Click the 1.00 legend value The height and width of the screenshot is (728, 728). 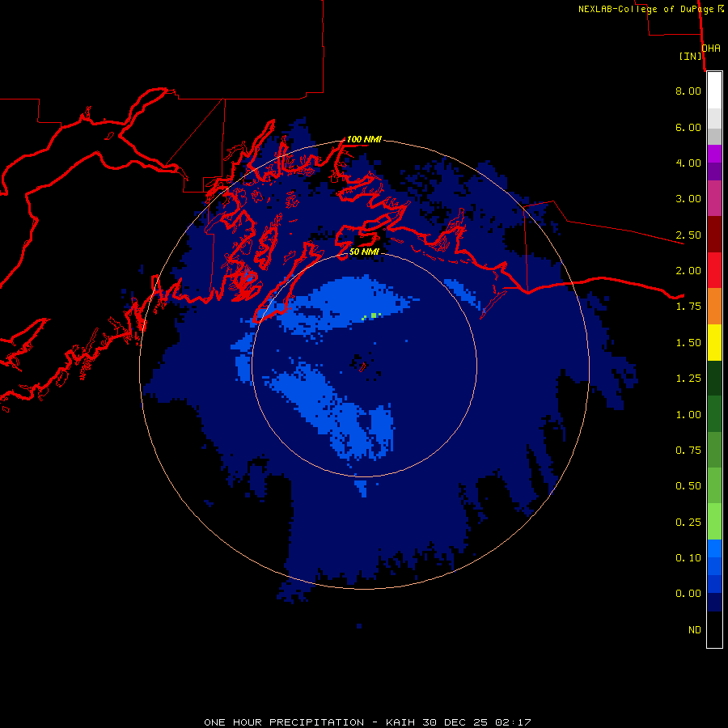688,415
